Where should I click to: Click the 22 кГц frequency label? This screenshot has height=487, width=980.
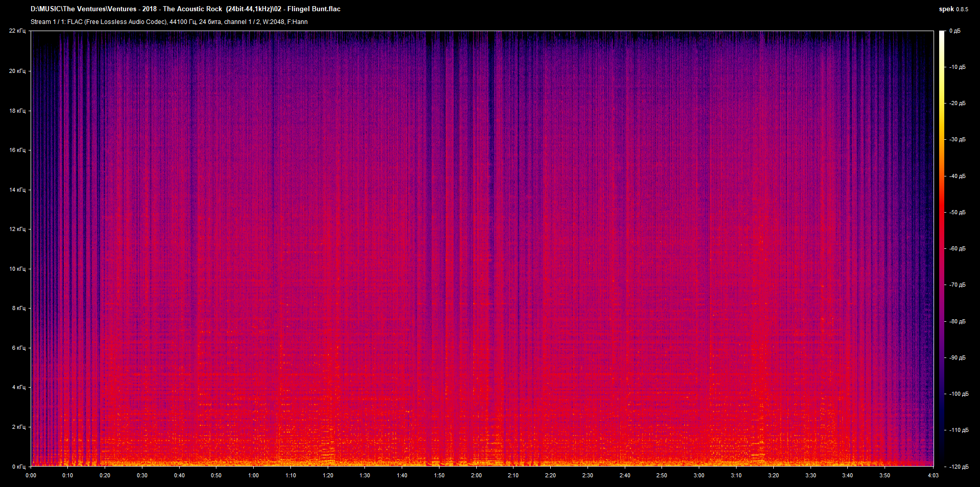[x=17, y=31]
